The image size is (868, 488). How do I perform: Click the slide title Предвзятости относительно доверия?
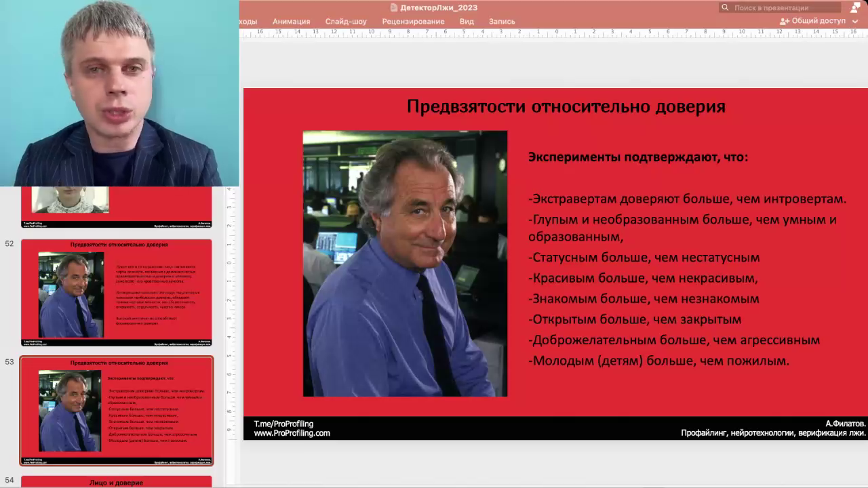(x=566, y=106)
